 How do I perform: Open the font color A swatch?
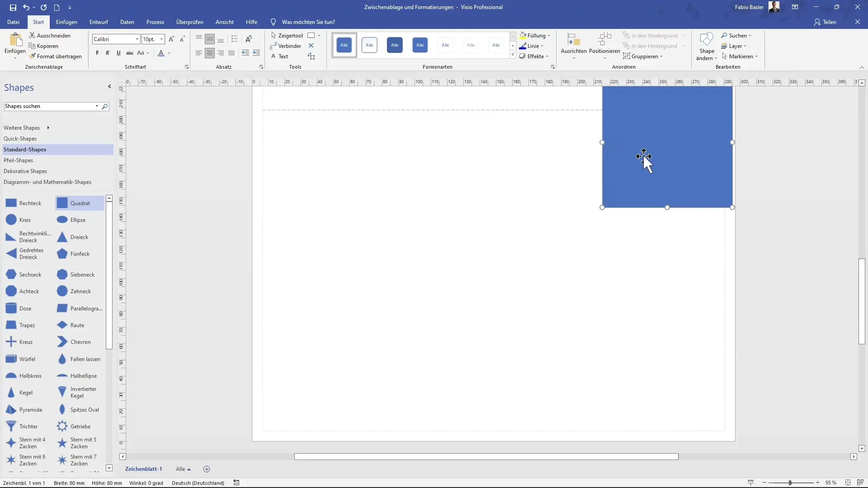[x=161, y=53]
